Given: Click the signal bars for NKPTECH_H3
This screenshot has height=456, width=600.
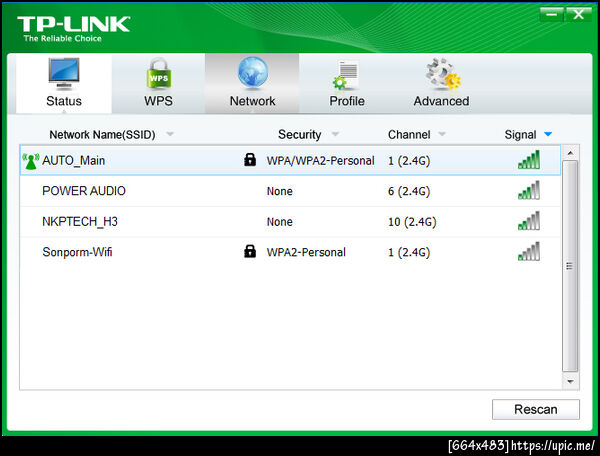Looking at the screenshot, I should click(x=529, y=221).
